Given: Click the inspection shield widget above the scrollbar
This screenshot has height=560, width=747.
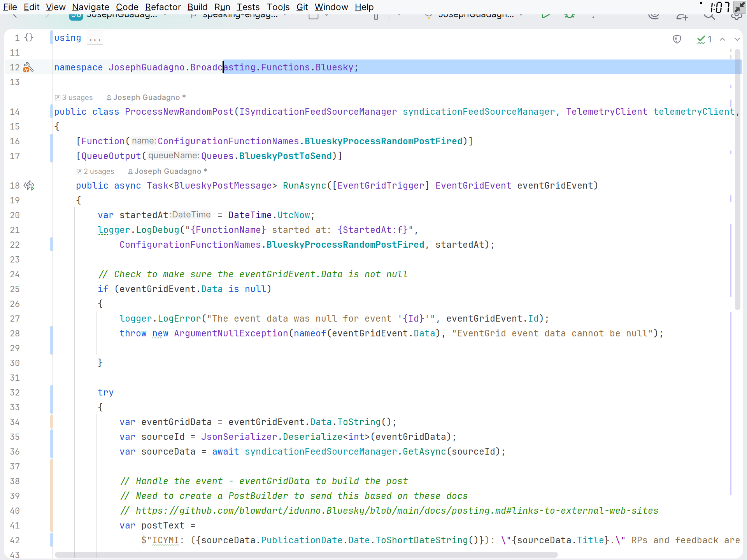Looking at the screenshot, I should pos(677,39).
